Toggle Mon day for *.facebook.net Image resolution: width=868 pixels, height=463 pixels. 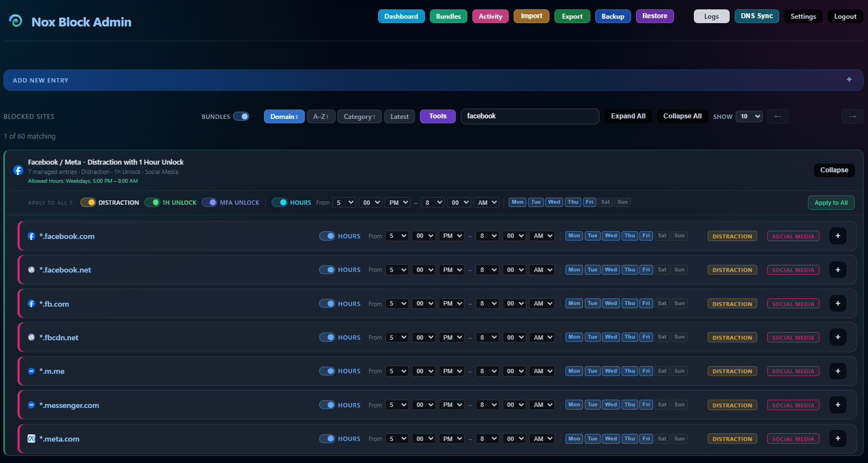pos(574,270)
